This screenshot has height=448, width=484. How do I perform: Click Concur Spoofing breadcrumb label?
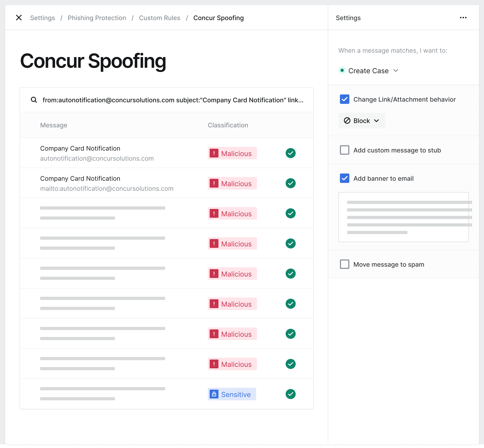tap(218, 18)
